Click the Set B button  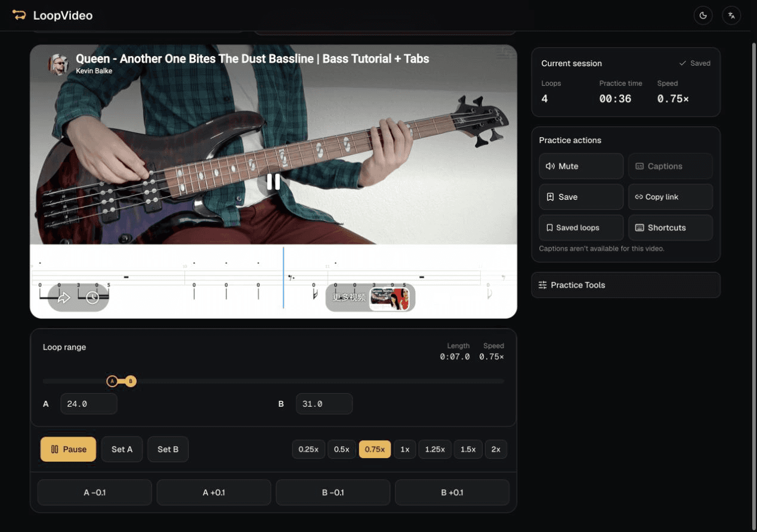point(168,449)
